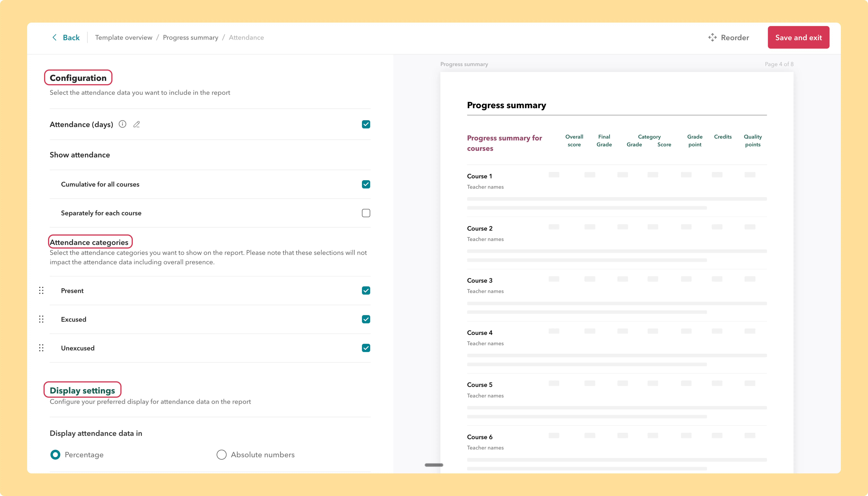Uncheck the Excused attendance category

(x=366, y=319)
